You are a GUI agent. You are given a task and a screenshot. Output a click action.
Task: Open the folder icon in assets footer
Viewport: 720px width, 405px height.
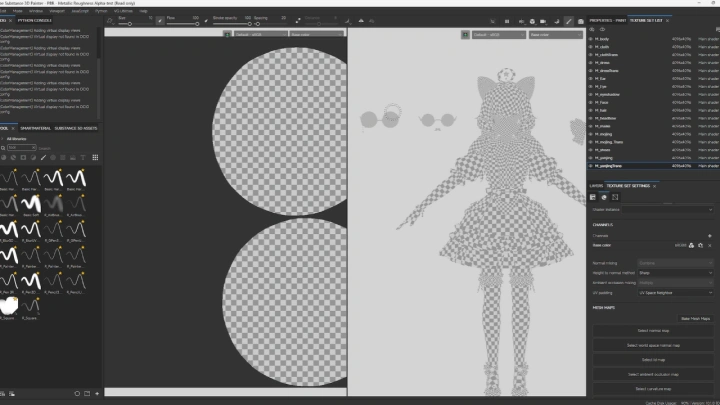87,394
